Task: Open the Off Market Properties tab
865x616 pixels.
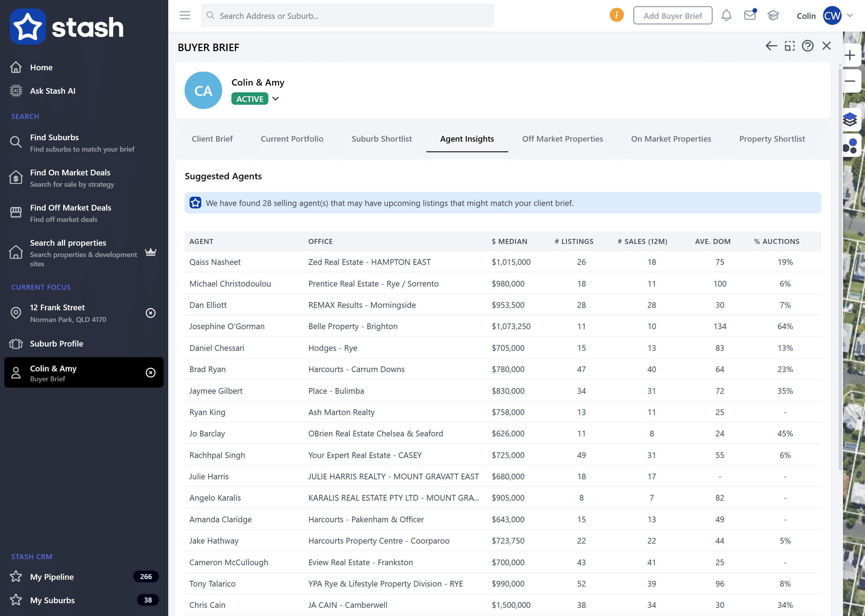Action: (562, 139)
